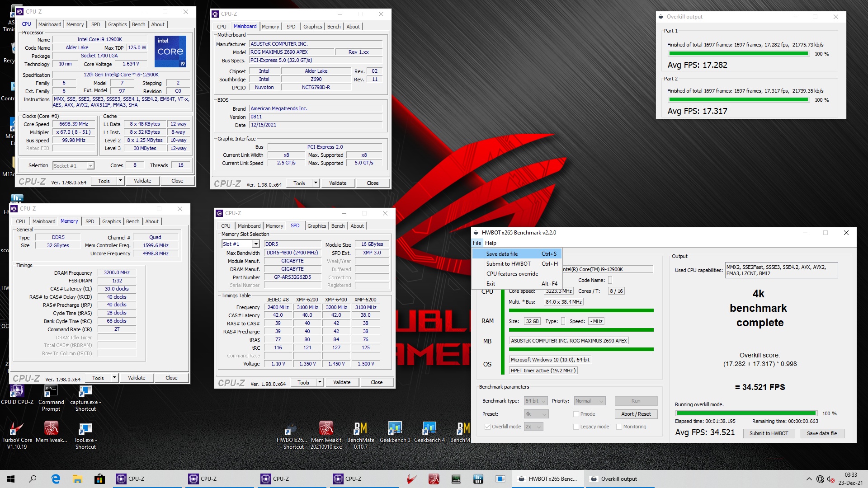Image resolution: width=868 pixels, height=488 pixels.
Task: Open the Socket #1 selection dropdown
Action: coord(73,166)
